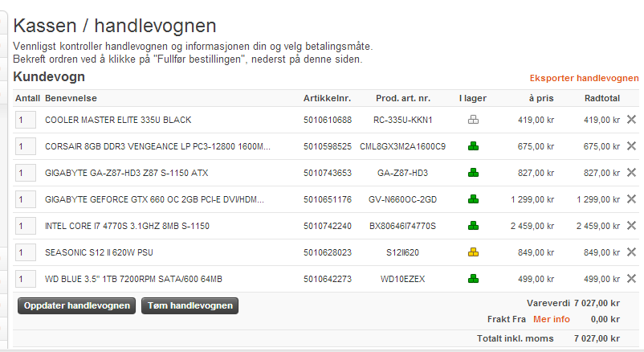644x352 pixels.
Task: Click article number 5010610688
Action: [328, 120]
